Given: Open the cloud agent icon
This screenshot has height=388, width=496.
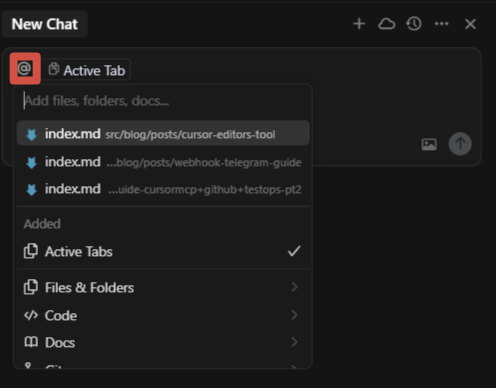Looking at the screenshot, I should (387, 24).
